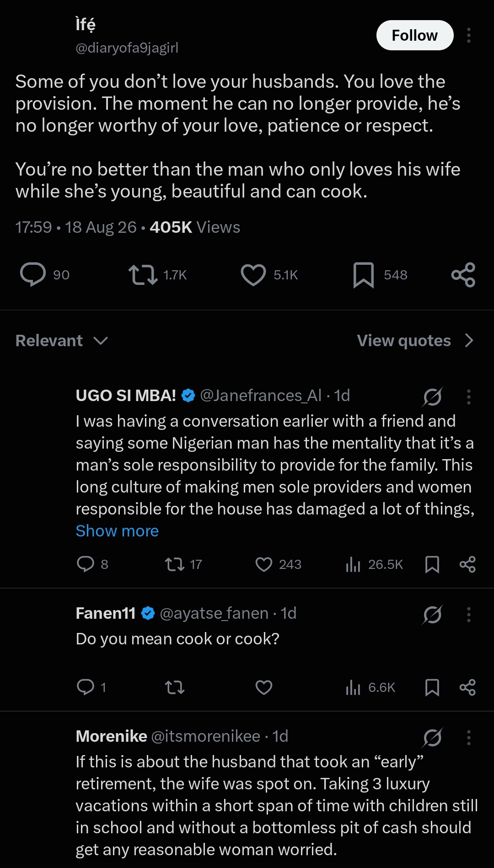This screenshot has width=494, height=868.
Task: Bookmark the UGO SI MBA! reply
Action: click(x=432, y=564)
